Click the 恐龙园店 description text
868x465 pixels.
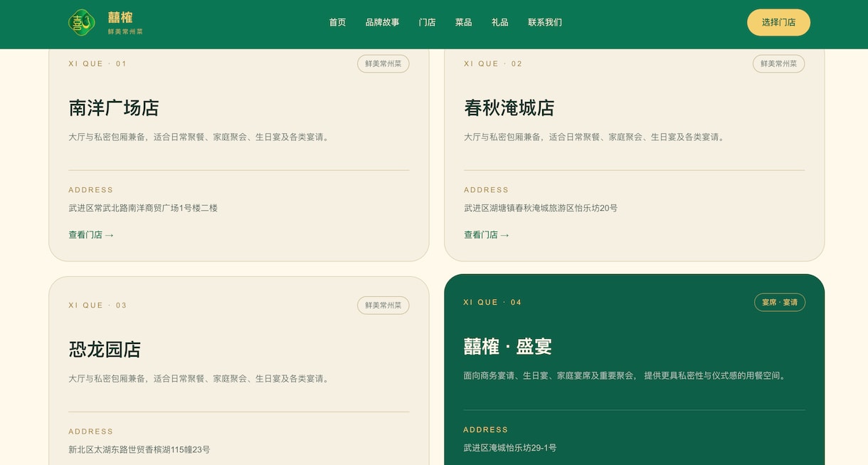201,378
